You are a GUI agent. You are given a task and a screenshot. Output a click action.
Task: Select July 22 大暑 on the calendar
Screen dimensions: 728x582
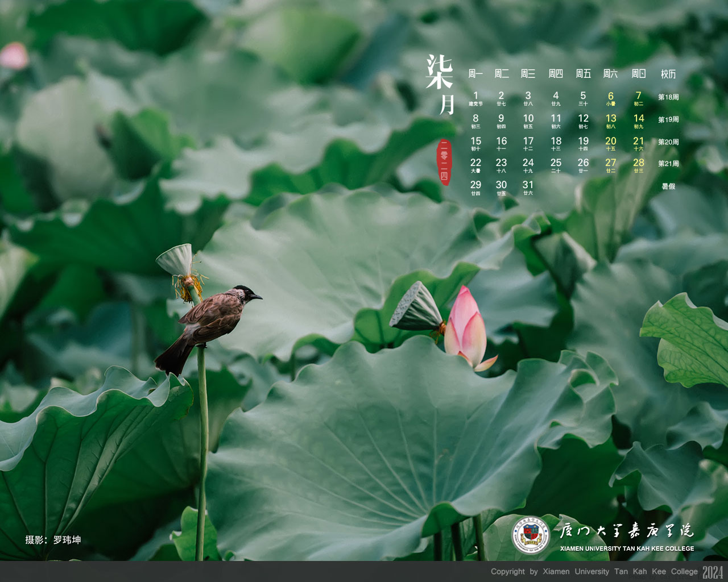click(475, 165)
